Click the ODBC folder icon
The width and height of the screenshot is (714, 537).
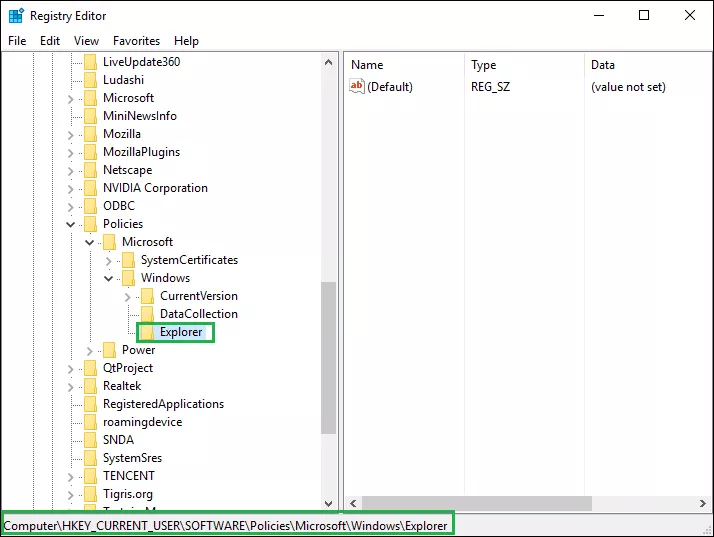coord(91,206)
